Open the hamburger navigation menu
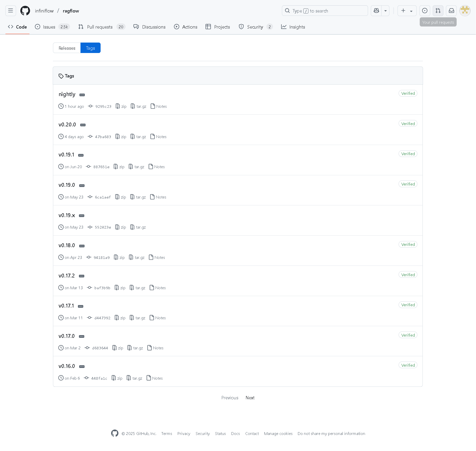 [10, 11]
